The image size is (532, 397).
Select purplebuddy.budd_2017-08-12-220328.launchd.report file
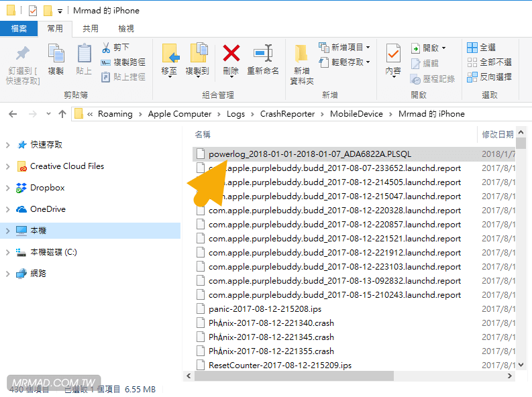point(334,211)
